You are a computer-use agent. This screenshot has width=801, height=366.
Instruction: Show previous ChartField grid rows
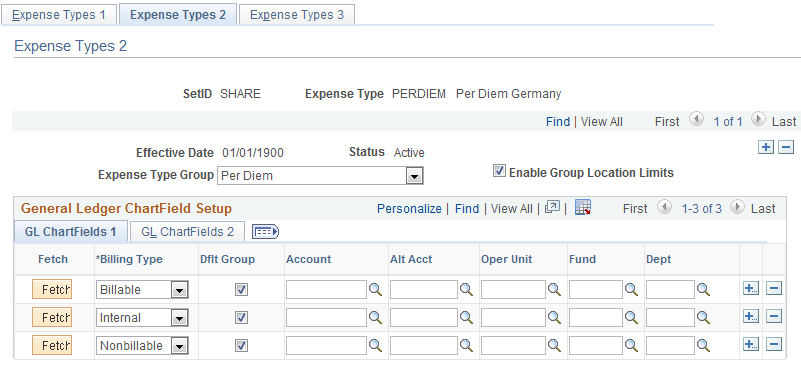664,208
